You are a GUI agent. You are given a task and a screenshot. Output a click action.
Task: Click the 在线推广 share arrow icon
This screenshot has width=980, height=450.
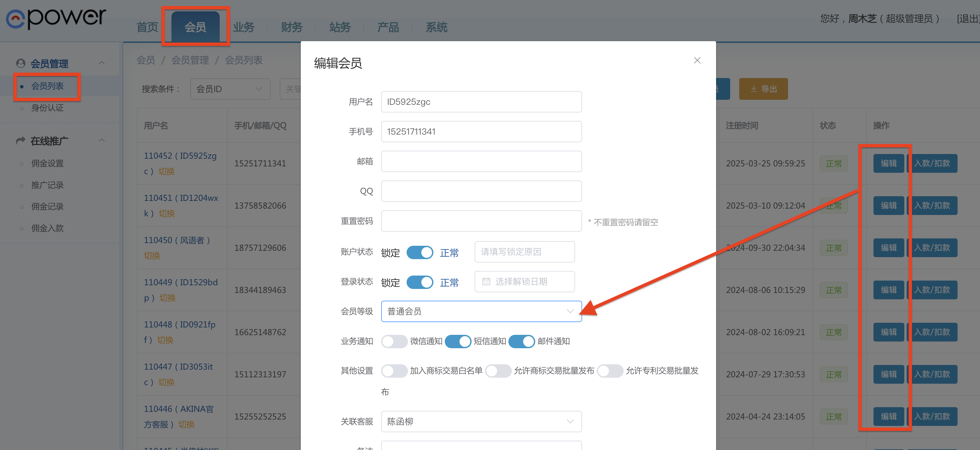pyautogui.click(x=20, y=141)
